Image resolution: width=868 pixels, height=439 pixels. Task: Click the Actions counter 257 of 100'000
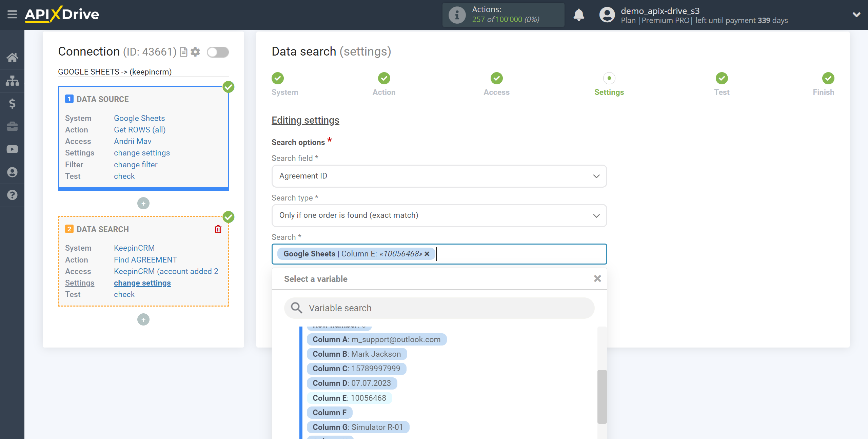(506, 20)
